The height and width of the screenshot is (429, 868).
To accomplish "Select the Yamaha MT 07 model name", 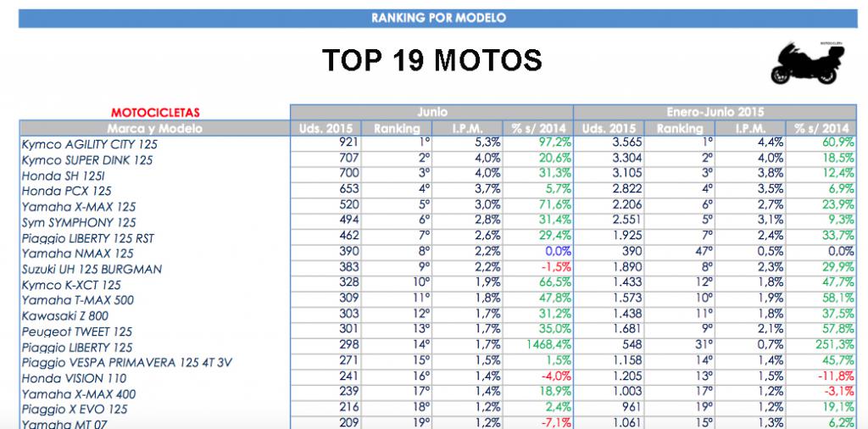I will coord(64,424).
